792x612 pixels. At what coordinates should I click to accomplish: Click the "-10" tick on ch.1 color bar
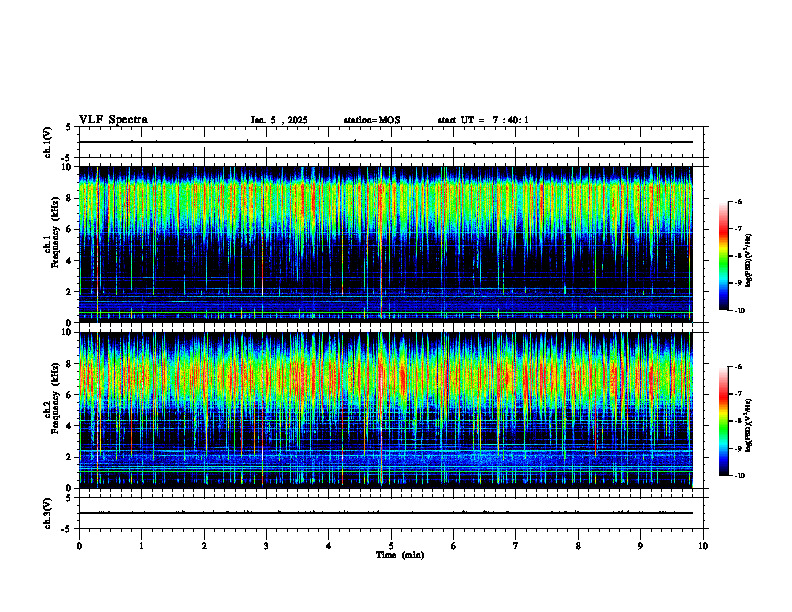point(739,311)
